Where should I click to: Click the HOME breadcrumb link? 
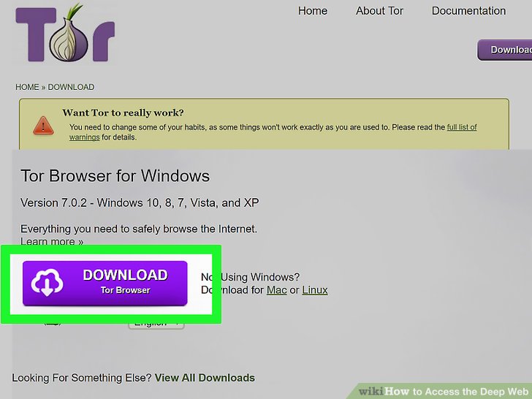(x=27, y=87)
